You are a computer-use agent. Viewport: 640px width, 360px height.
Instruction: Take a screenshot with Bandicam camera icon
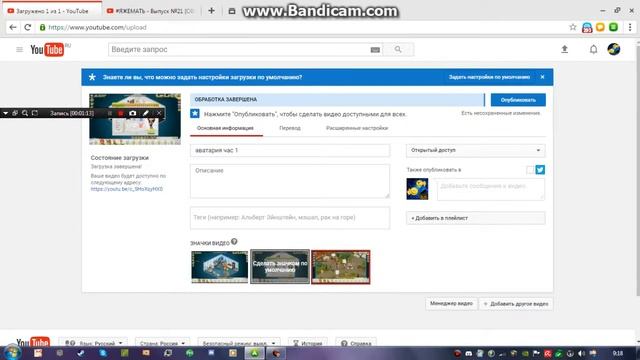pos(133,113)
